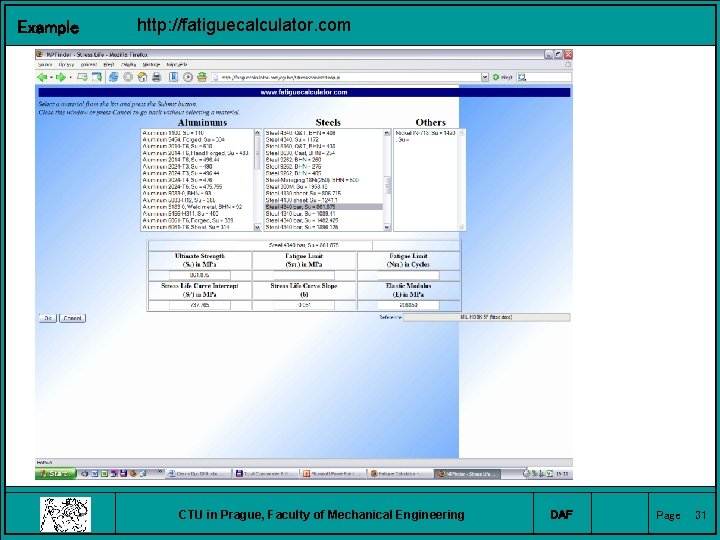This screenshot has width=720, height=540.
Task: Open the Bookmarks sidebar icon in toolbar
Action: [x=173, y=77]
